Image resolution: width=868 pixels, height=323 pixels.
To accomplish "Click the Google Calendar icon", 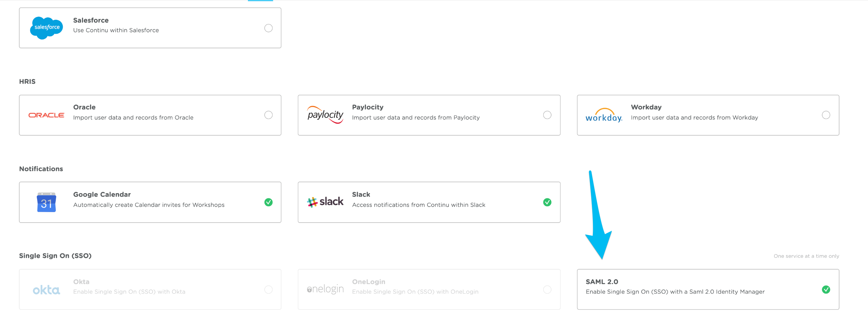I will pyautogui.click(x=46, y=202).
